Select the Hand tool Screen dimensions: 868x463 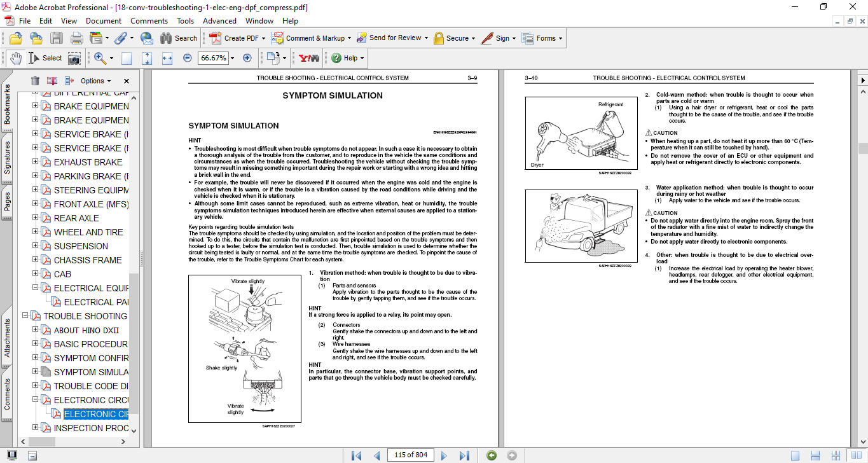15,58
